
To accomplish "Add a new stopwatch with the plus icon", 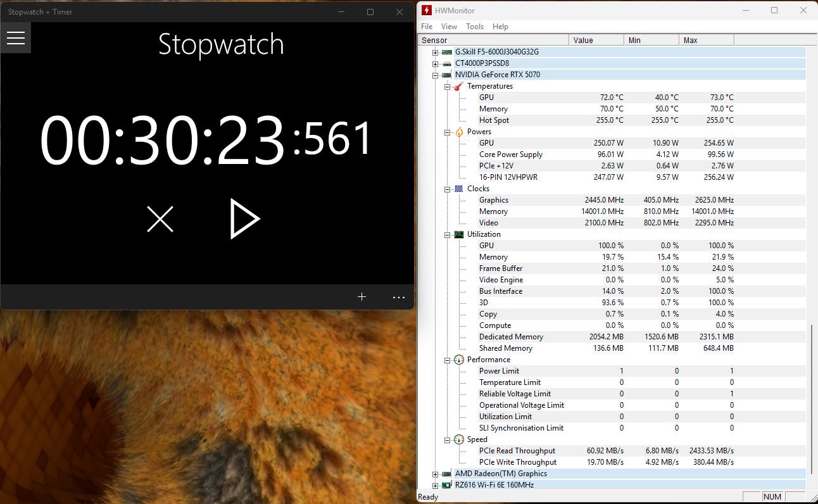I will pyautogui.click(x=362, y=296).
